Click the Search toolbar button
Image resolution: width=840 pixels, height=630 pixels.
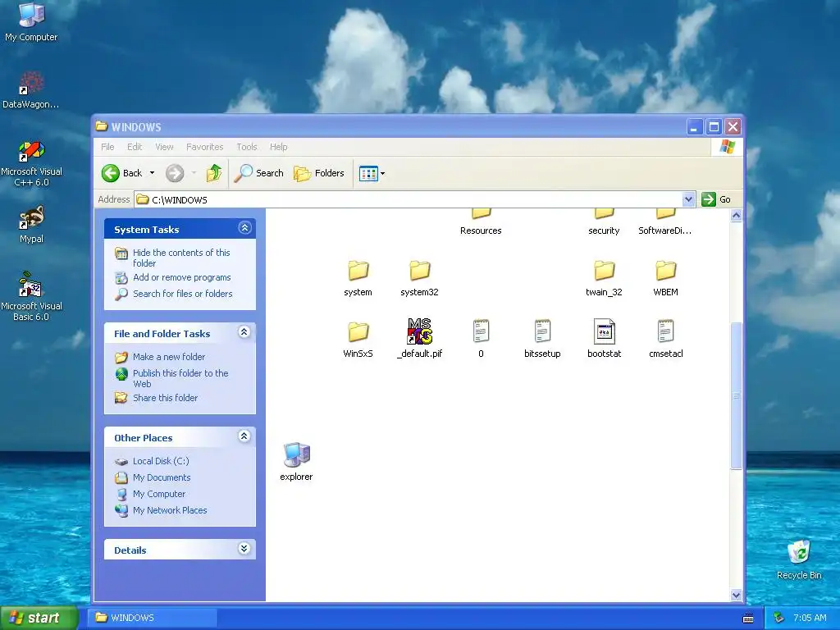pyautogui.click(x=259, y=173)
